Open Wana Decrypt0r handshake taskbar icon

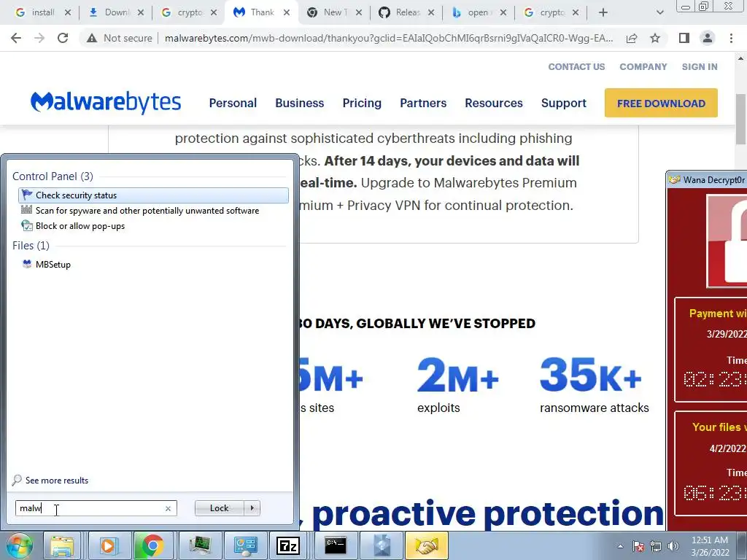coord(427,545)
